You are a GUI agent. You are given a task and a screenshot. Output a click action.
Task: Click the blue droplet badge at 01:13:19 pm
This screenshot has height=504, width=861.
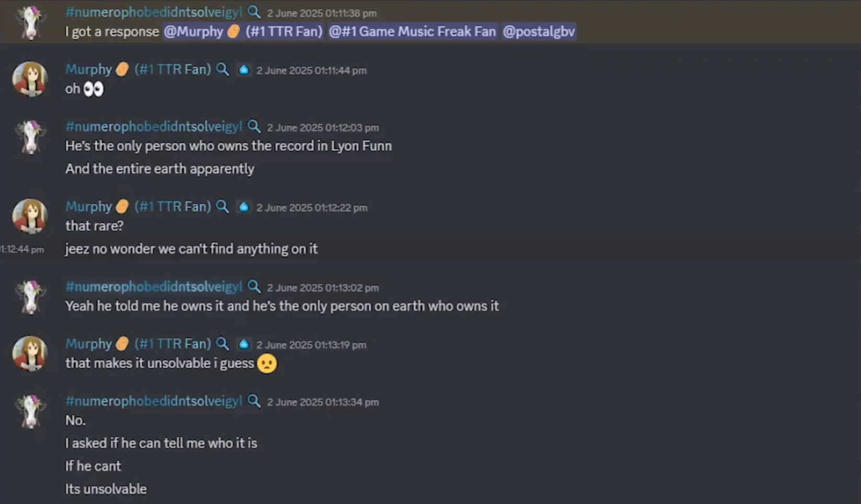point(244,344)
